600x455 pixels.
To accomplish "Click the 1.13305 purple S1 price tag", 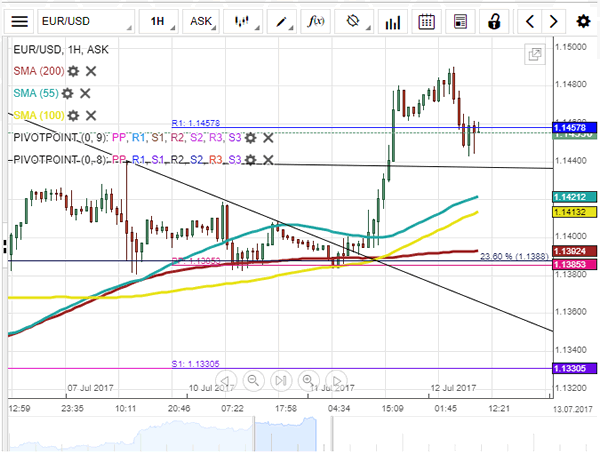I will point(575,369).
